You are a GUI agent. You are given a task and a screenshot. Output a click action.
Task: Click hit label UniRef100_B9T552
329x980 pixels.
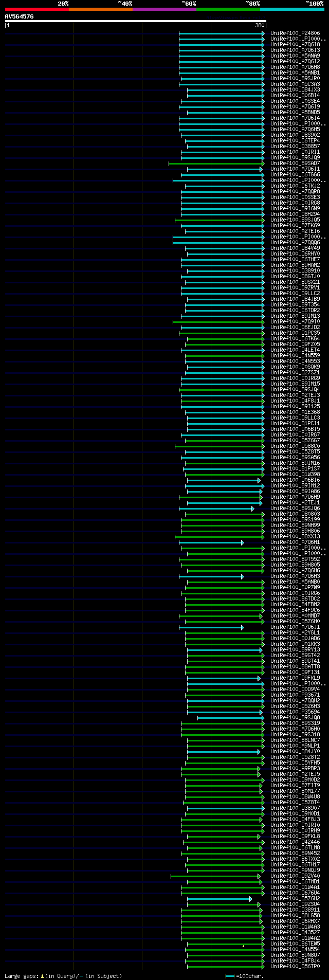point(295,559)
